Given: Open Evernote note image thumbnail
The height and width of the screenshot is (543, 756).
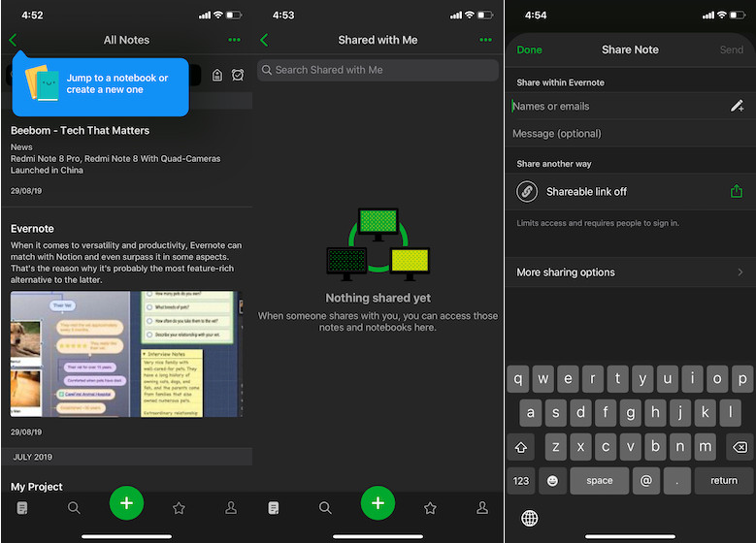Looking at the screenshot, I should coord(126,354).
